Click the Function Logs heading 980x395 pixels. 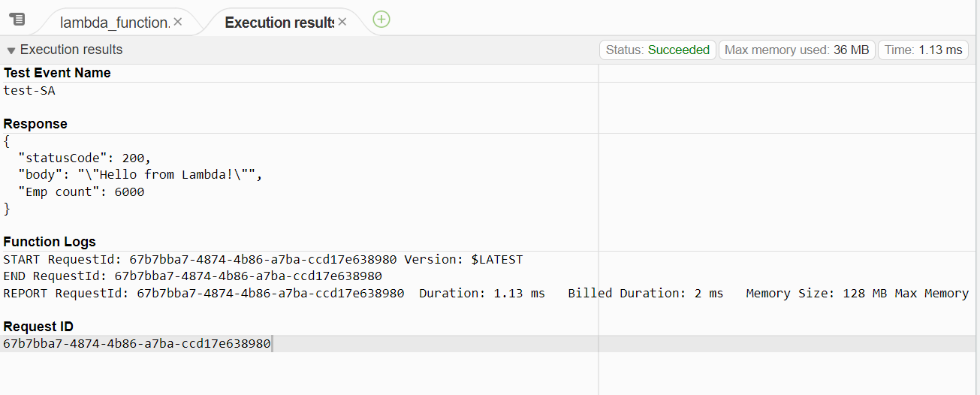pos(50,242)
